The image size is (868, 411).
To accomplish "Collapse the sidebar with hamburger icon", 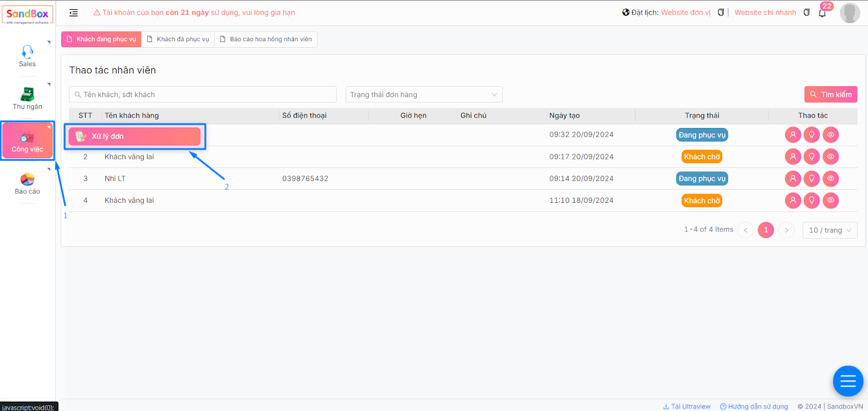I will 74,12.
